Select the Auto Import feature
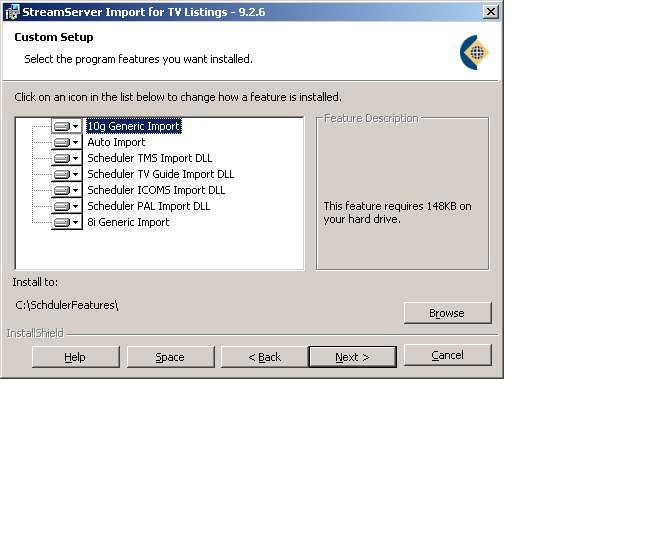Screen dimensions: 650x548 (116, 142)
